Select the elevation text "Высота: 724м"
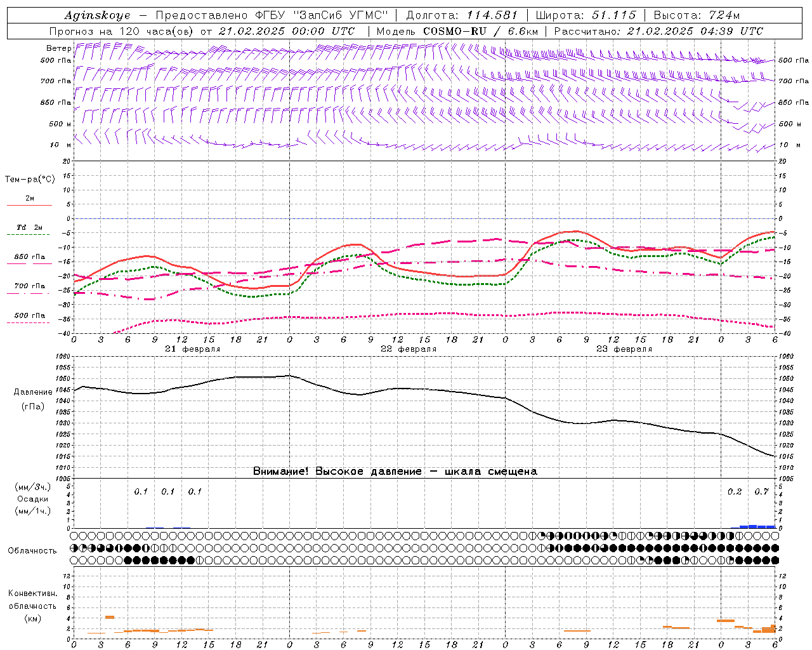Screen dimensions: 812x650 point(697,15)
